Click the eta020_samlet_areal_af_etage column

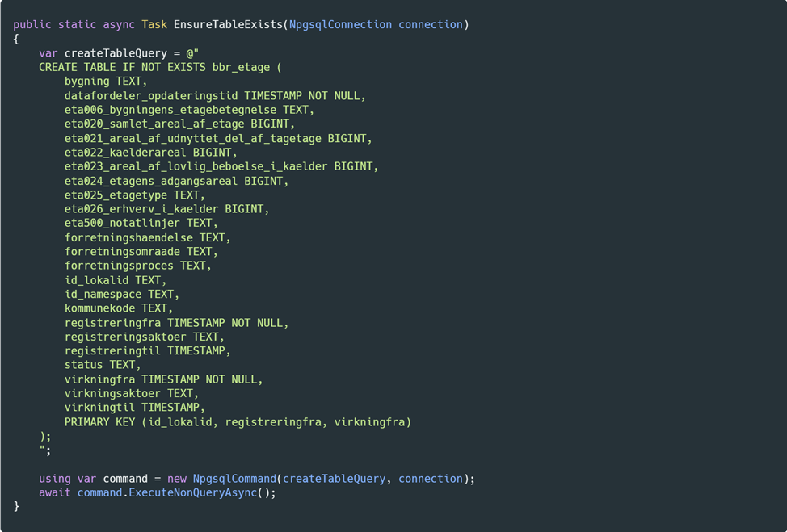coord(154,124)
